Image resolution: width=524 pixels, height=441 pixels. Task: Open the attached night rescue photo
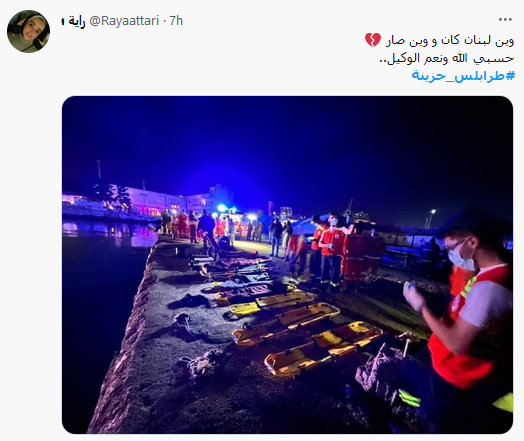(287, 265)
